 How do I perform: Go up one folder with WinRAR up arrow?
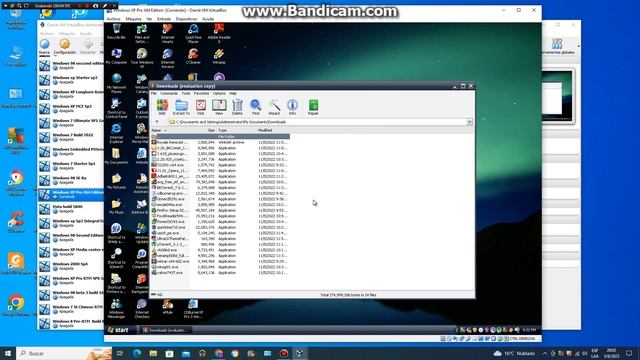tap(157, 122)
